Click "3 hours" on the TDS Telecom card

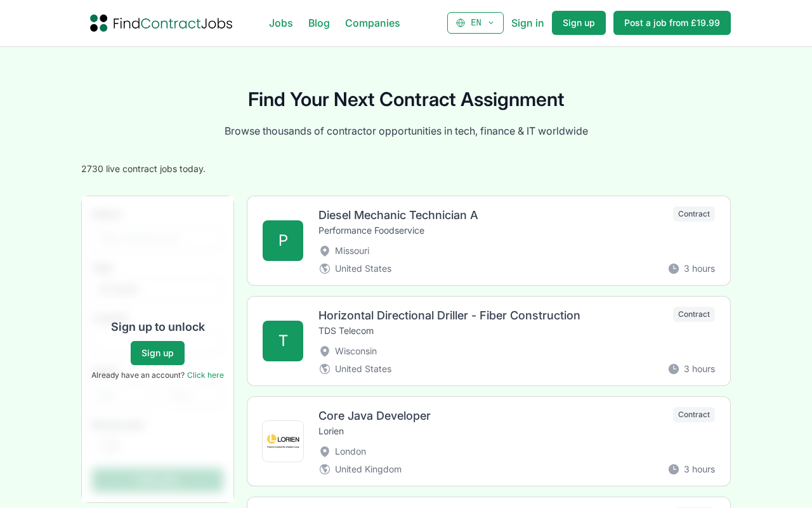(x=699, y=369)
